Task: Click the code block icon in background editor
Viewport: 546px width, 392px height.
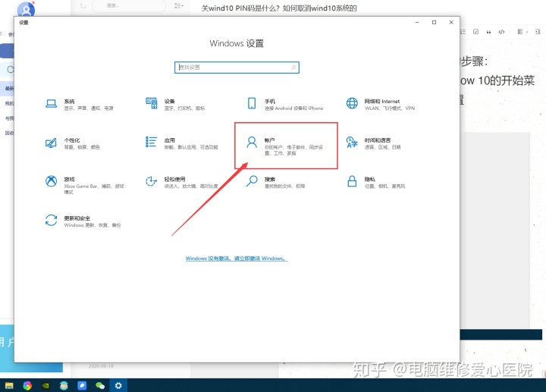Action: point(501,32)
